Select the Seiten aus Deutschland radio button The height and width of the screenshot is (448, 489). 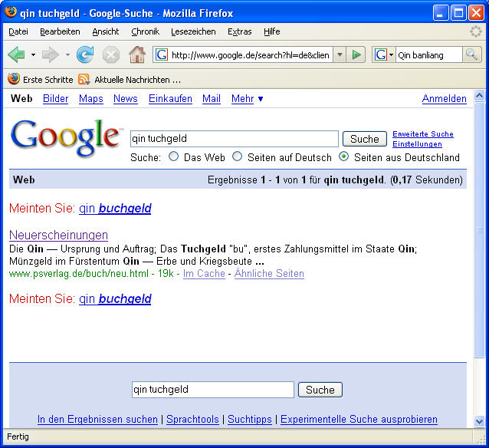343,156
